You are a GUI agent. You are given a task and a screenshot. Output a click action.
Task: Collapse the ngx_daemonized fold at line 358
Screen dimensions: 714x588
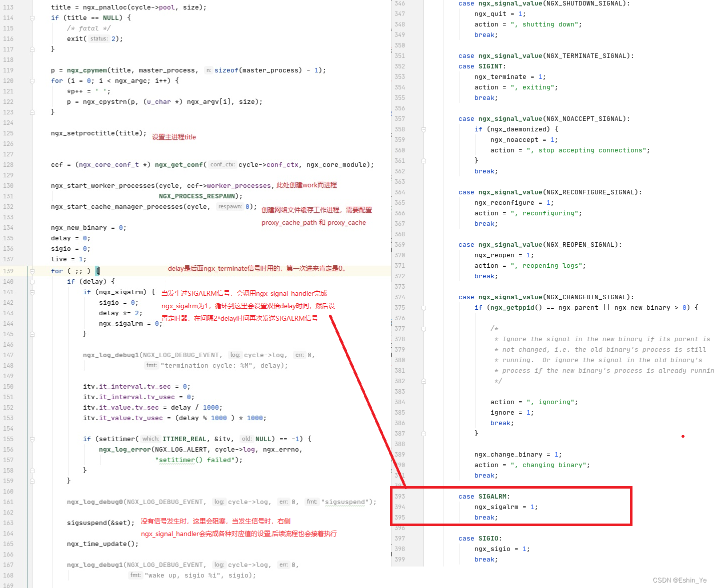(x=423, y=129)
